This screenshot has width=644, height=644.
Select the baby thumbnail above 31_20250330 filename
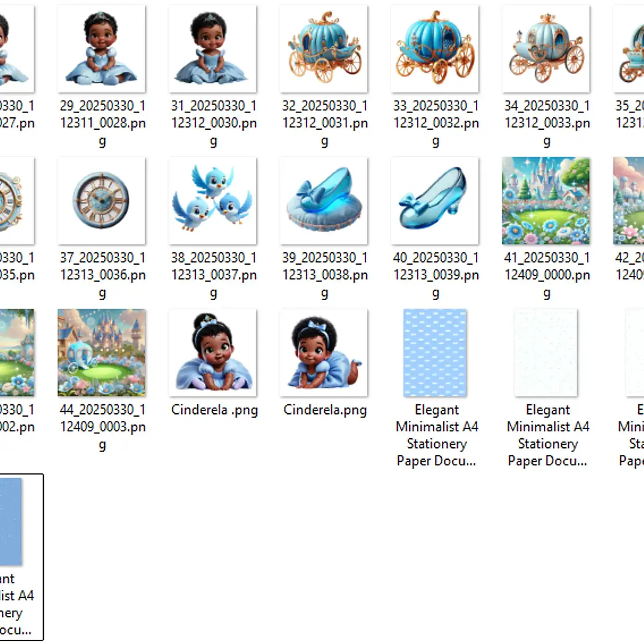point(213,49)
